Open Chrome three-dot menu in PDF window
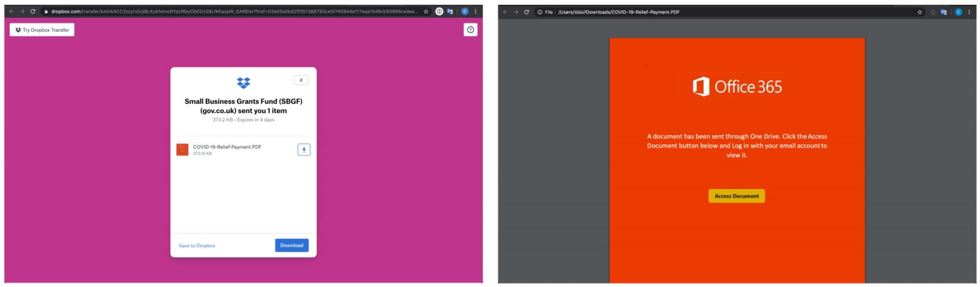 coord(969,12)
